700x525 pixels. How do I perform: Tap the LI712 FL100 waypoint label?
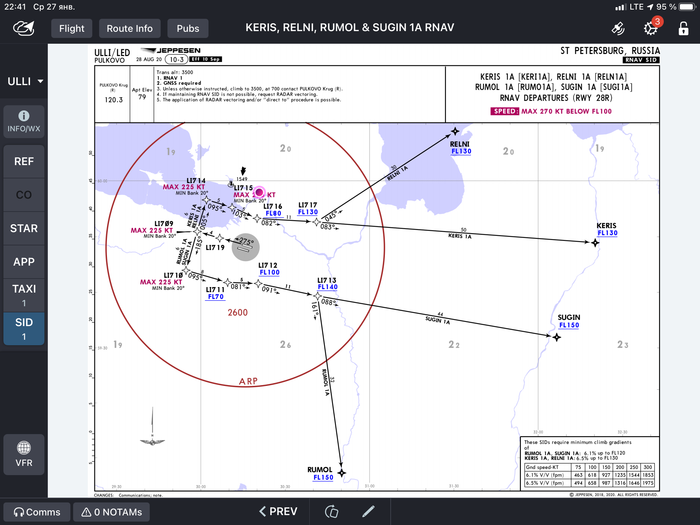[269, 269]
